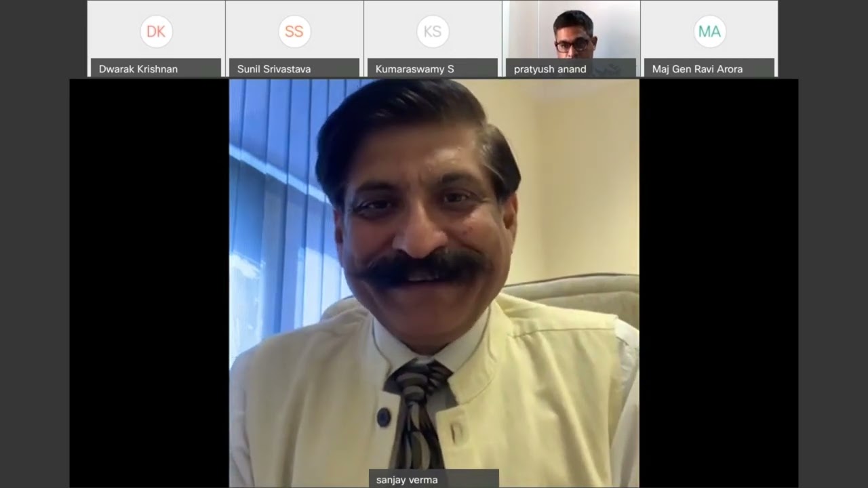The image size is (868, 488).
Task: Click the active speaker main video
Action: (x=434, y=283)
